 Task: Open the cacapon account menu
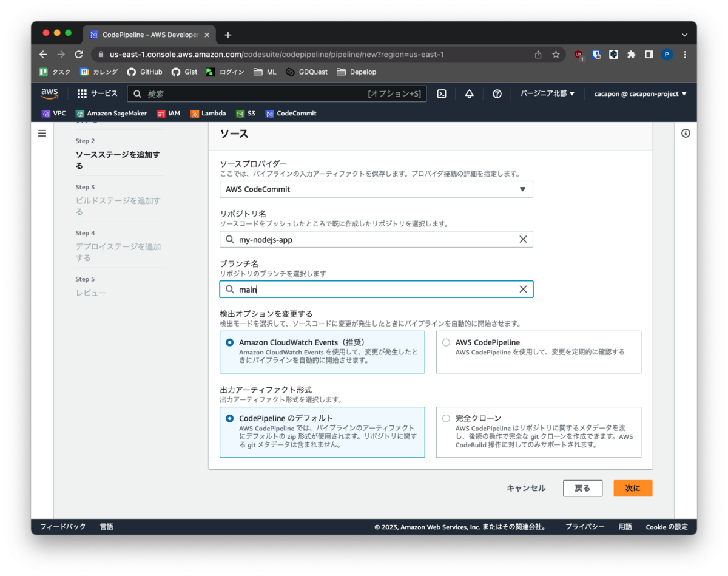(x=640, y=93)
